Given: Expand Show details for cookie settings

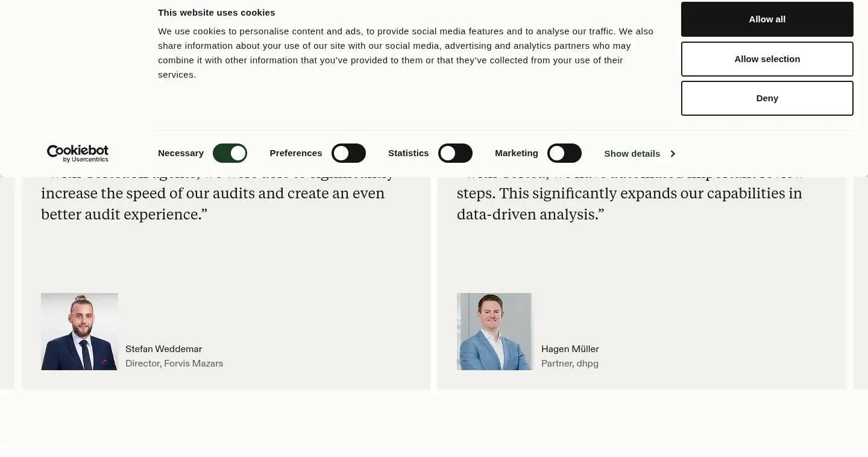Looking at the screenshot, I should pos(640,154).
